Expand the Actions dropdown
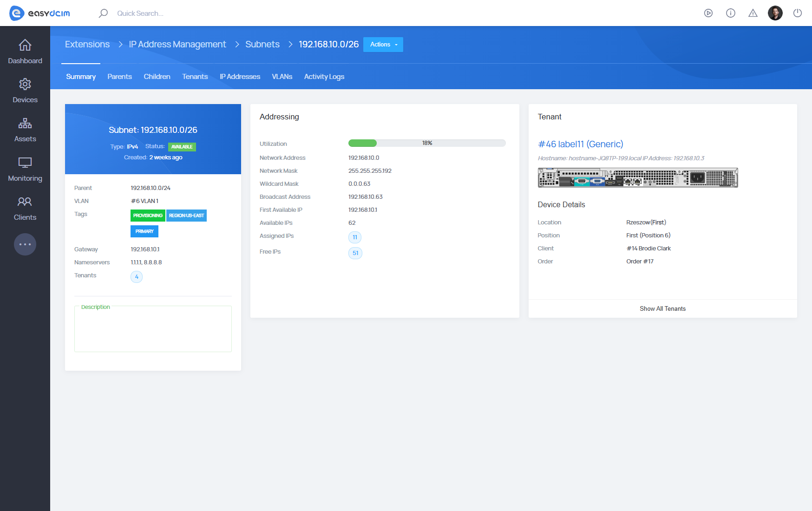The height and width of the screenshot is (511, 812). click(x=383, y=45)
